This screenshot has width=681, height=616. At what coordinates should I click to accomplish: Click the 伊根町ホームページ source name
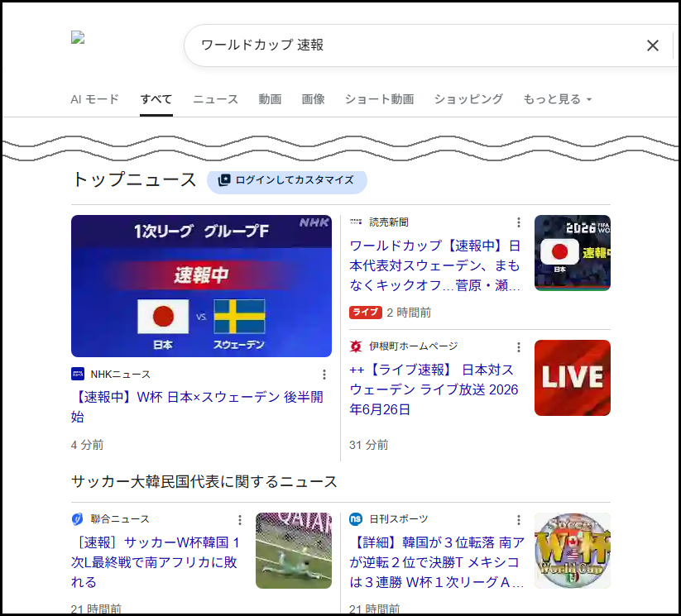point(414,346)
